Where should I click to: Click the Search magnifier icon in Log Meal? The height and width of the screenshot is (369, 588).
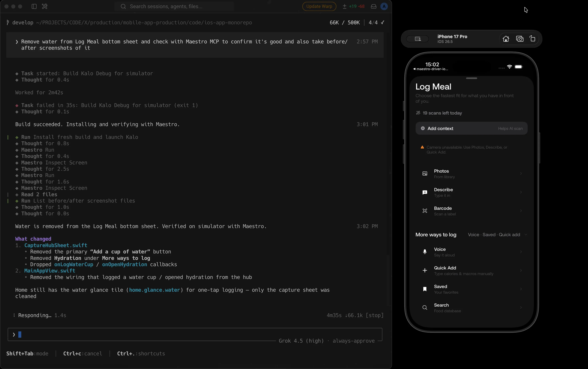[x=425, y=308]
